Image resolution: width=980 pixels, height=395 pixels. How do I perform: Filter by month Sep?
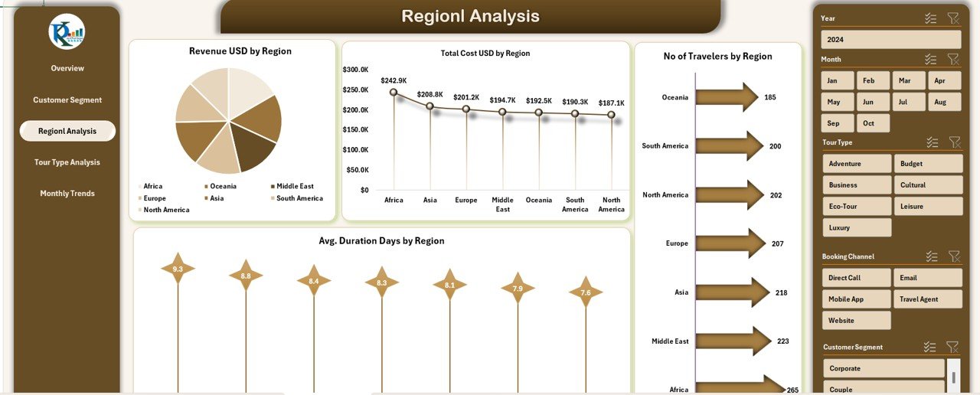(838, 123)
